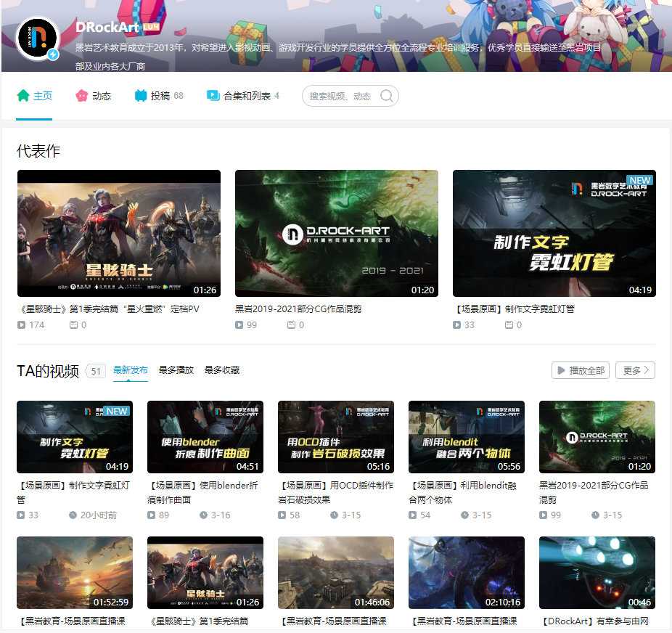Open small D.ROCK-ART thumbnail 01:20 in TA的视频
672x633 pixels.
(597, 437)
